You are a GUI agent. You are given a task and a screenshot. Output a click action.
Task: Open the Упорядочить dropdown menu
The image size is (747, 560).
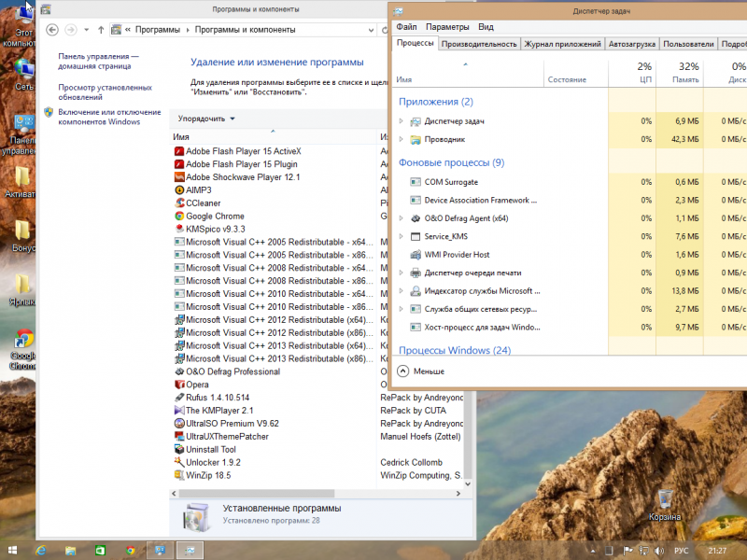pyautogui.click(x=206, y=119)
